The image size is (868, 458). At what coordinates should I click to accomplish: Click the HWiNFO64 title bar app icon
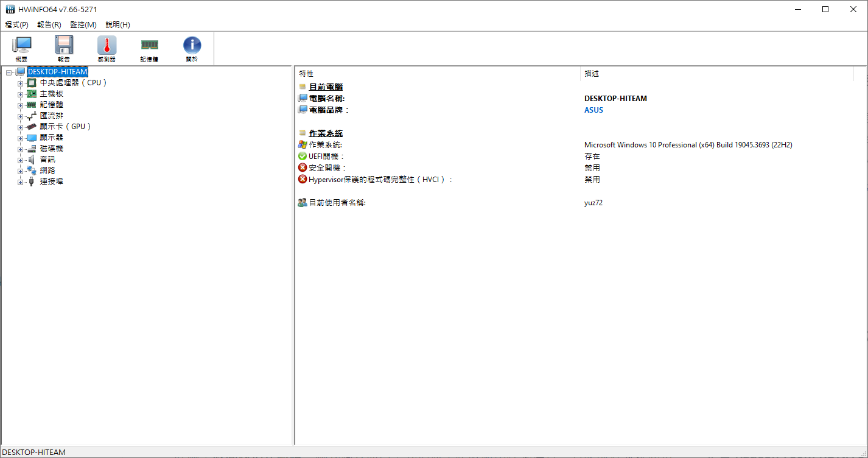(x=10, y=9)
